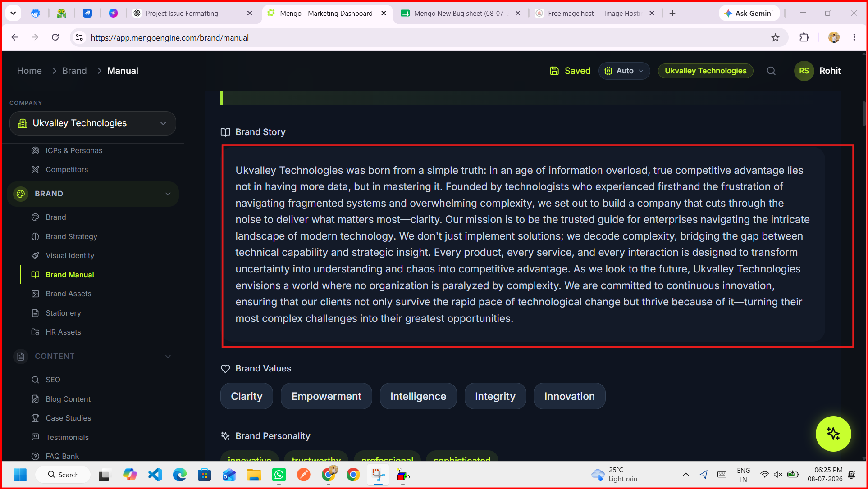The width and height of the screenshot is (868, 489).
Task: Open the search icon in the header
Action: tap(771, 71)
